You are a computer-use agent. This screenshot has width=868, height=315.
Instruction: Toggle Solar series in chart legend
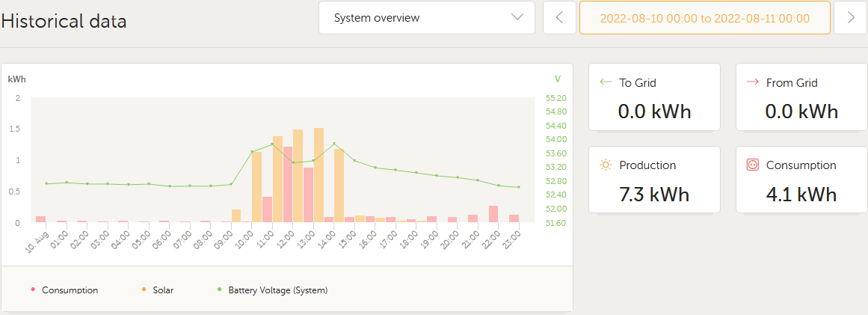[x=163, y=290]
